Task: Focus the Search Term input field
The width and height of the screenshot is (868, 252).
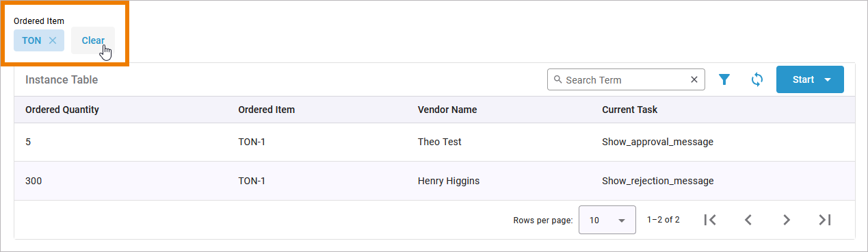Action: (624, 79)
